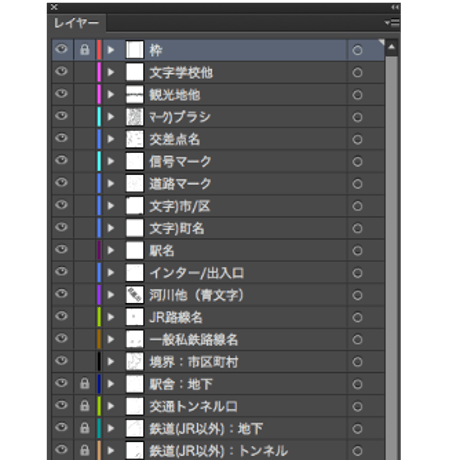The image size is (460, 460).
Task: Hide the 信号マーク layer
Action: 62,160
